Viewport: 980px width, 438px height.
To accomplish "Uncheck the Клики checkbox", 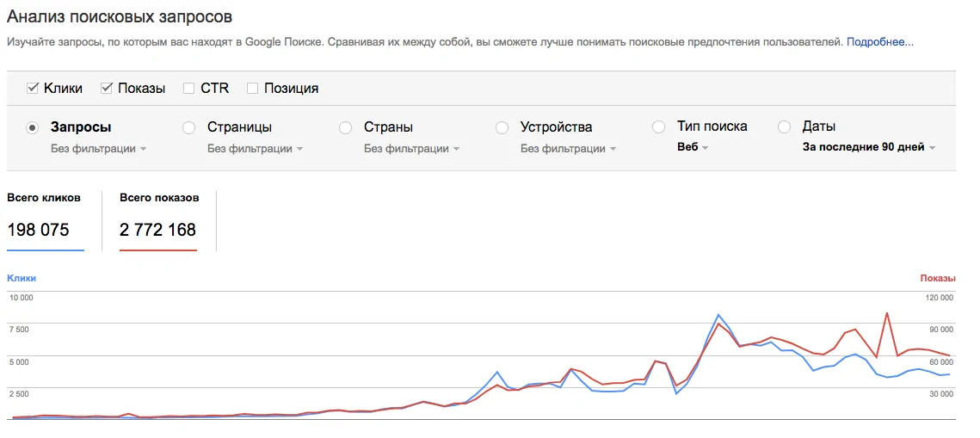I will (33, 88).
